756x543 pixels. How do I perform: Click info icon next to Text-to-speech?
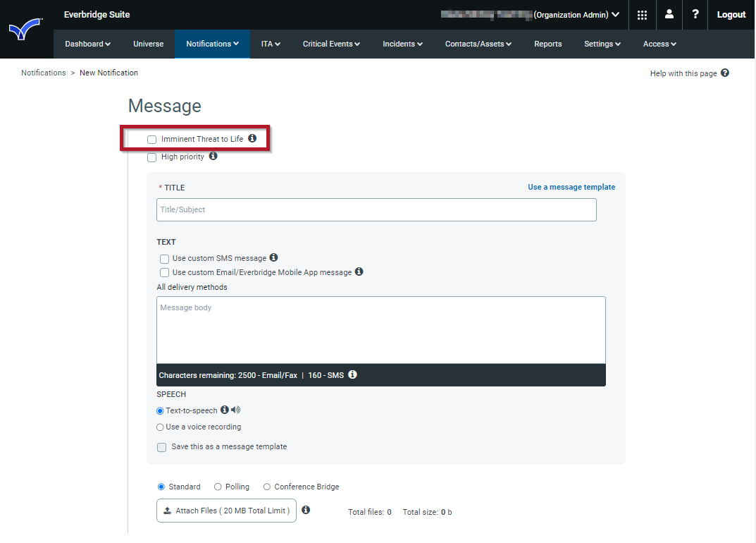pyautogui.click(x=225, y=410)
